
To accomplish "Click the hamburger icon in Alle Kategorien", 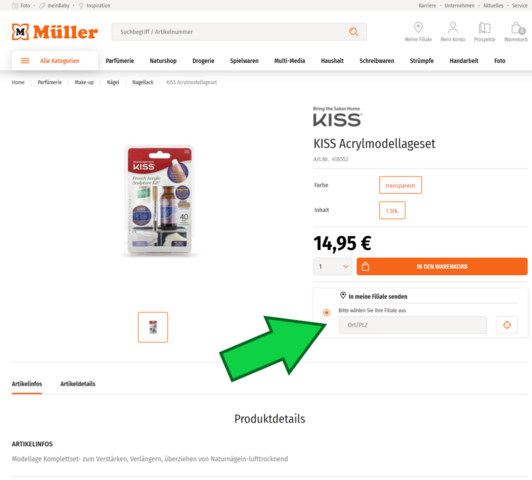I will (x=25, y=61).
